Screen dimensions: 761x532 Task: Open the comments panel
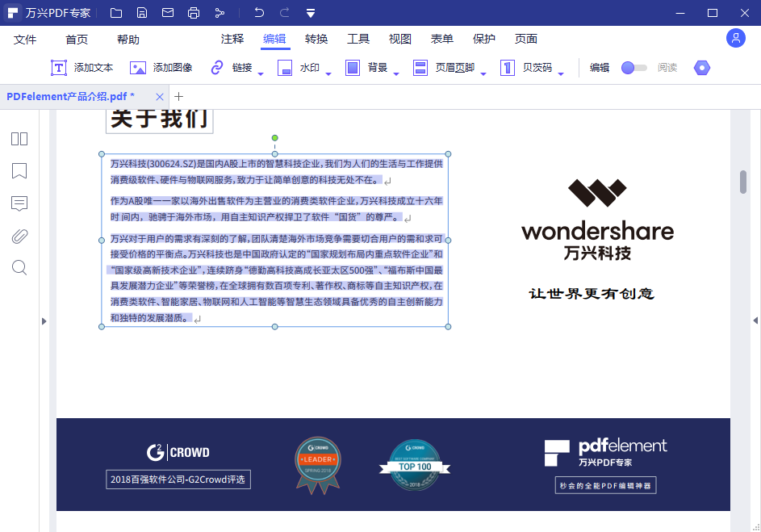pyautogui.click(x=19, y=203)
